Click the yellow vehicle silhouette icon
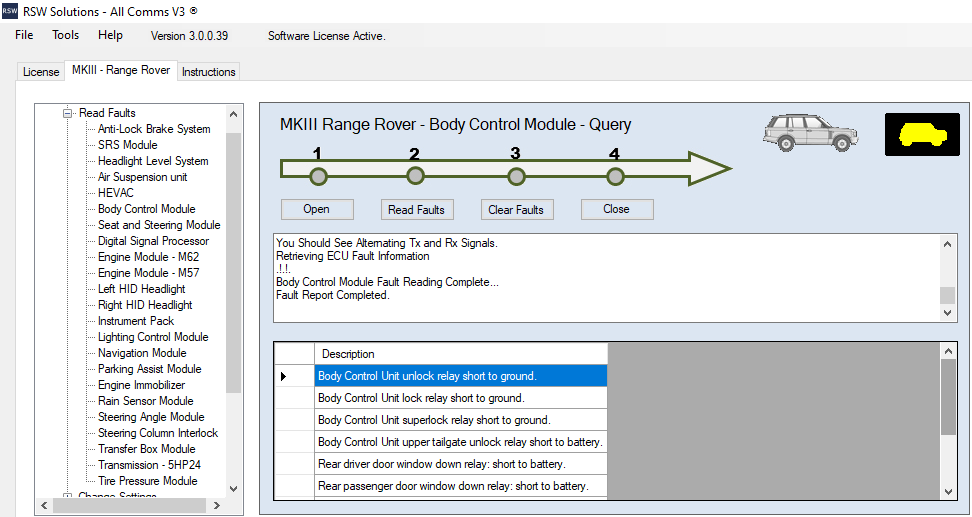Screen dimensions: 972x517 click(922, 135)
